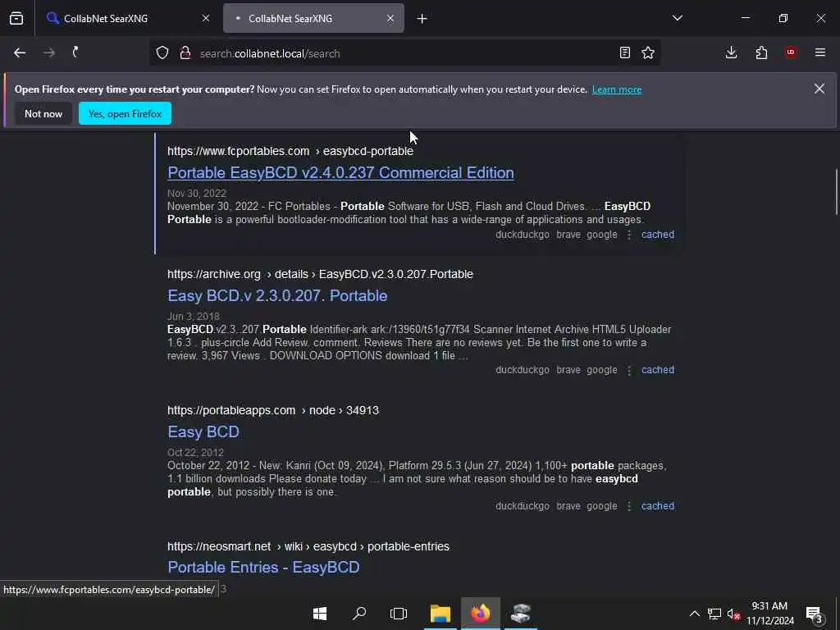840x630 pixels.
Task: Expand the list all tabs chevron
Action: click(x=677, y=18)
